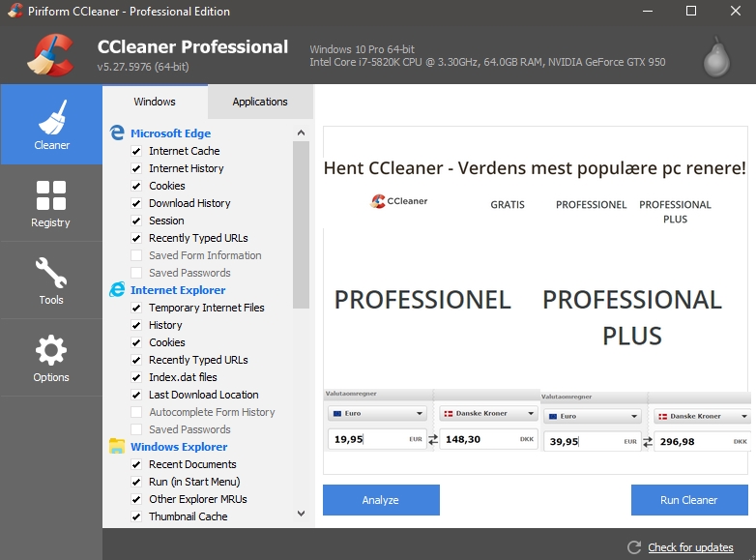Open the first Danske Kroner currency dropdown
This screenshot has width=756, height=560.
[488, 413]
